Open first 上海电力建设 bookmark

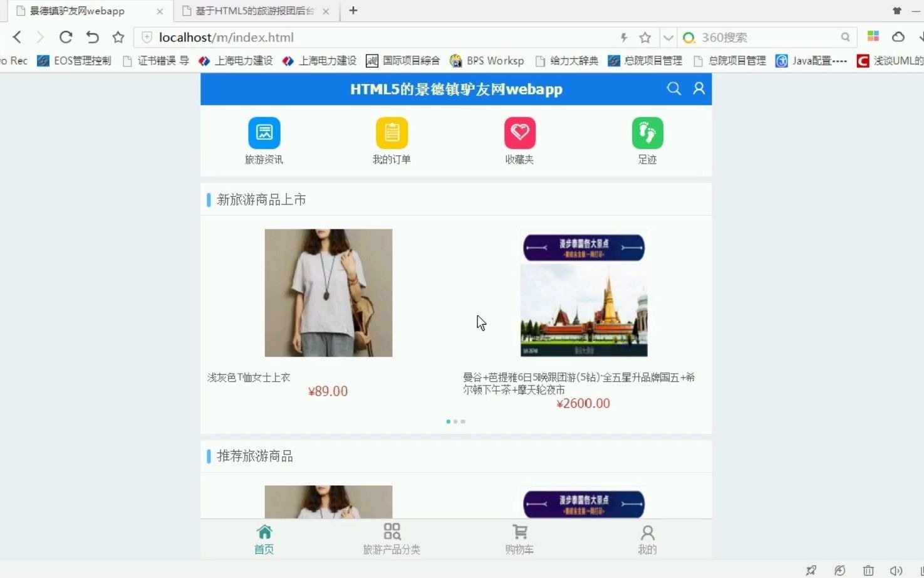point(236,61)
